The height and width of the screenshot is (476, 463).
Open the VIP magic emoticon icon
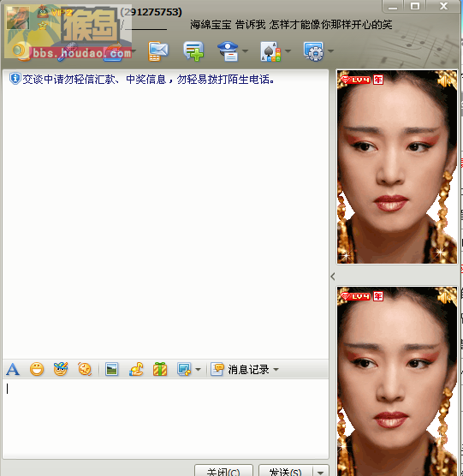61,370
